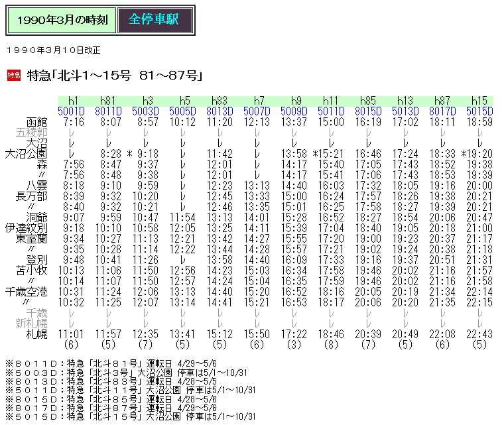Screen dimensions: 504x425
Task: Select the h1 column header
Action: tap(74, 101)
